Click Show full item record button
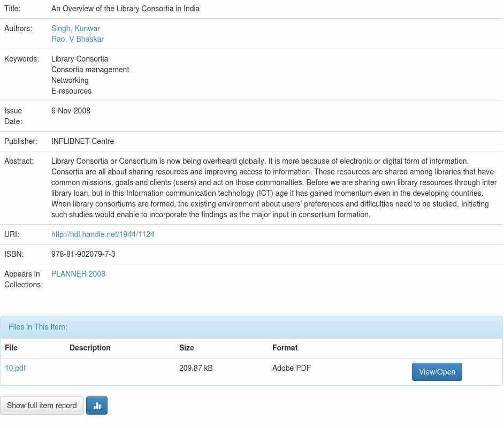The width and height of the screenshot is (504, 428). pyautogui.click(x=42, y=406)
